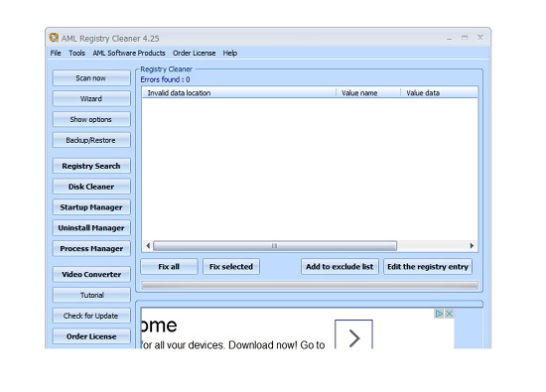This screenshot has height=392, width=546.
Task: Click the horizontal scrollbar right arrow
Action: [472, 246]
